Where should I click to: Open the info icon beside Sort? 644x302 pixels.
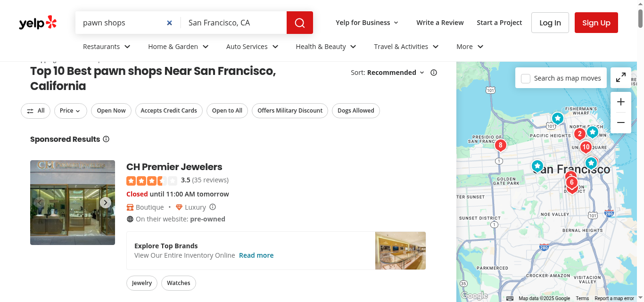tap(434, 73)
